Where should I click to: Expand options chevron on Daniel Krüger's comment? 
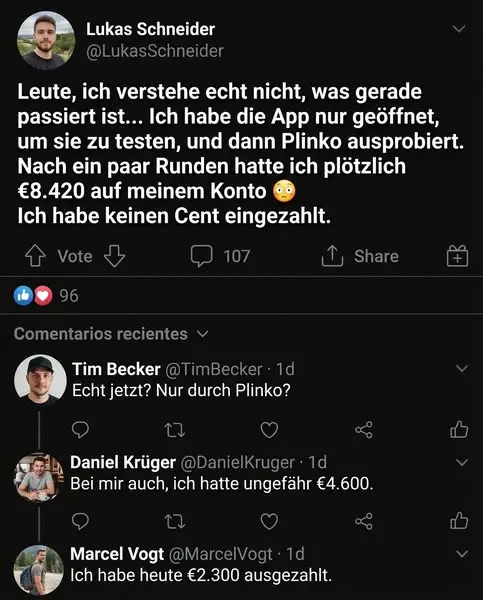462,462
